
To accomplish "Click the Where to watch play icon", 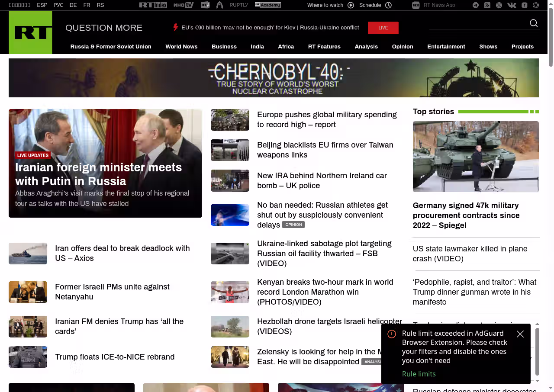I will (x=351, y=5).
